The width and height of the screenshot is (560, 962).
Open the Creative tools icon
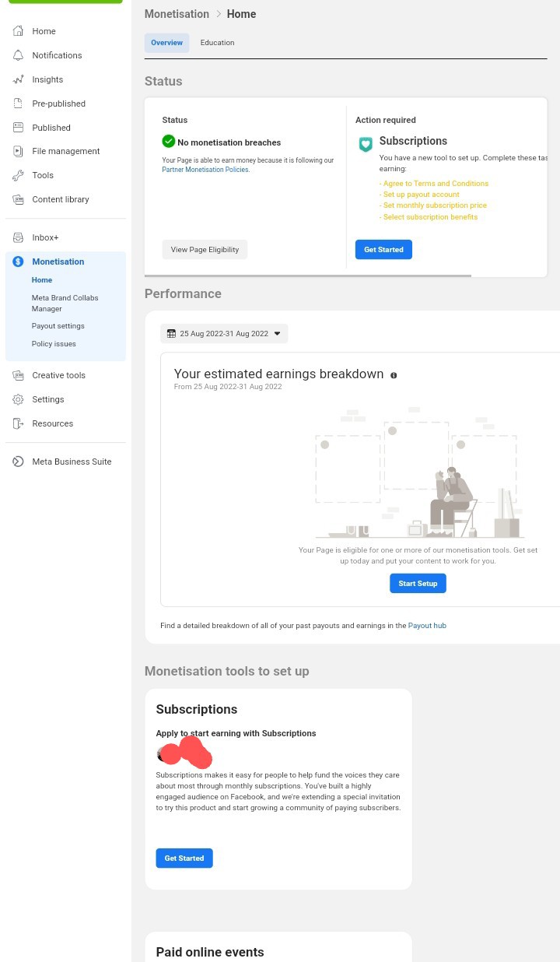tap(18, 375)
